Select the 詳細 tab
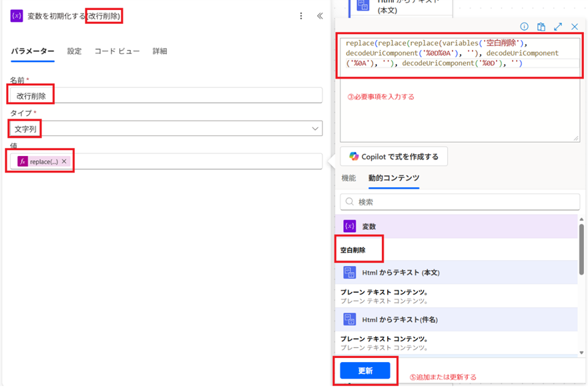Viewport: 588px width, 388px height. [160, 51]
